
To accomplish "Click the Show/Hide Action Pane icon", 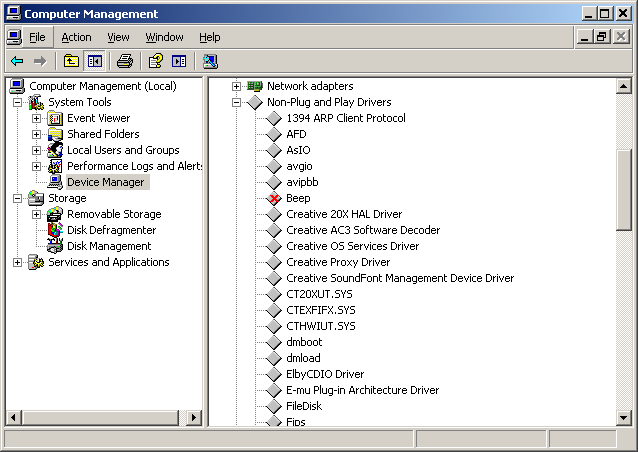I will click(179, 61).
